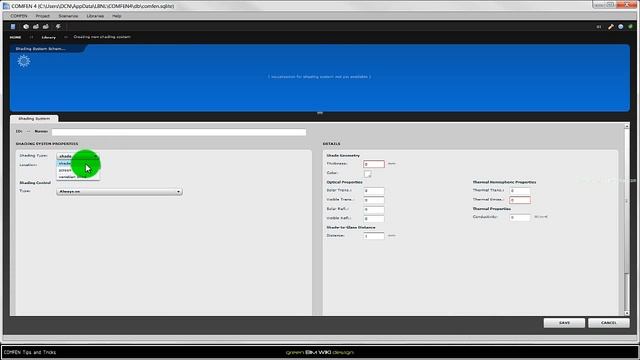Click the Thickness input field
This screenshot has width=640, height=360.
point(374,164)
